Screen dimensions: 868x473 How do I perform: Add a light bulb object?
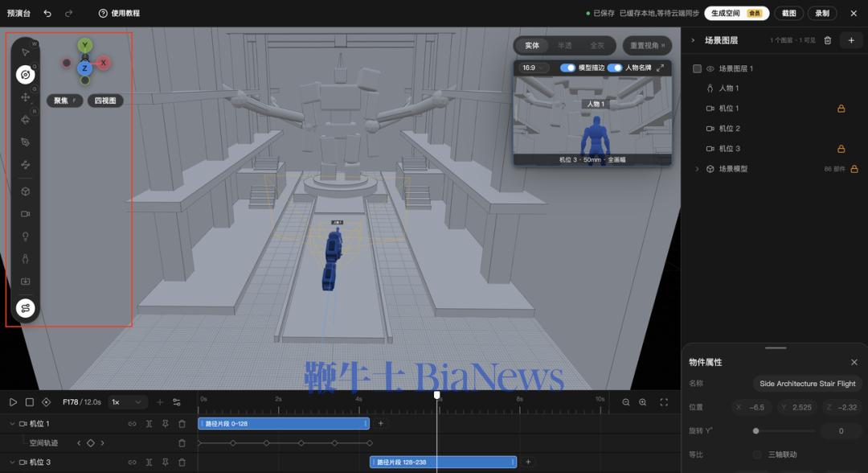point(25,236)
